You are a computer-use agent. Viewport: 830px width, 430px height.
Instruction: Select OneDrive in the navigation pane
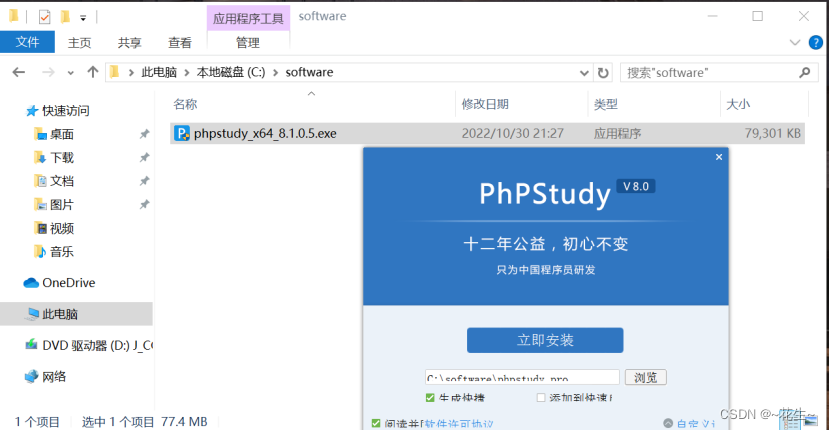point(68,283)
